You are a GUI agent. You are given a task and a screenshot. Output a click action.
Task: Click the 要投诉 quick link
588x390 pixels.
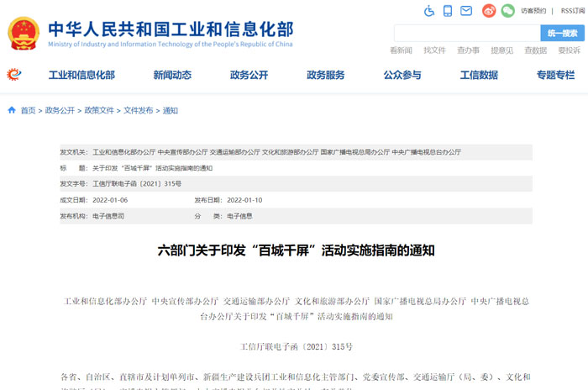click(569, 50)
